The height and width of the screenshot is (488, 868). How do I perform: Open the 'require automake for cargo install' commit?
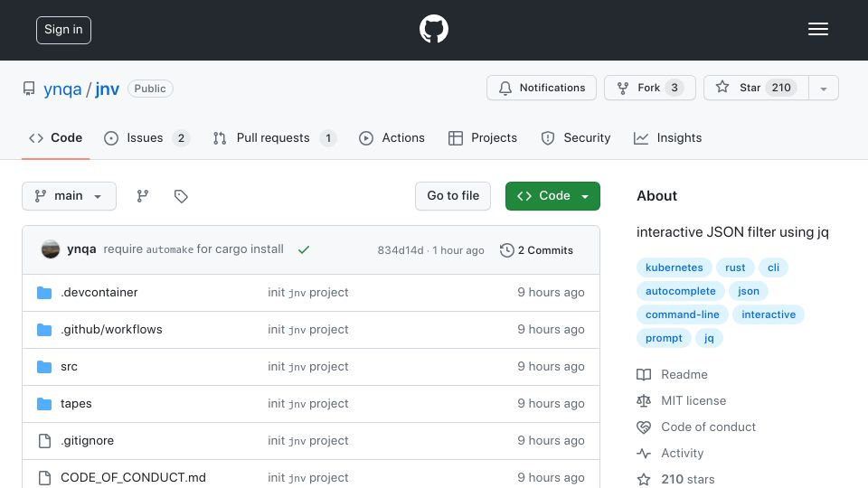(x=193, y=249)
